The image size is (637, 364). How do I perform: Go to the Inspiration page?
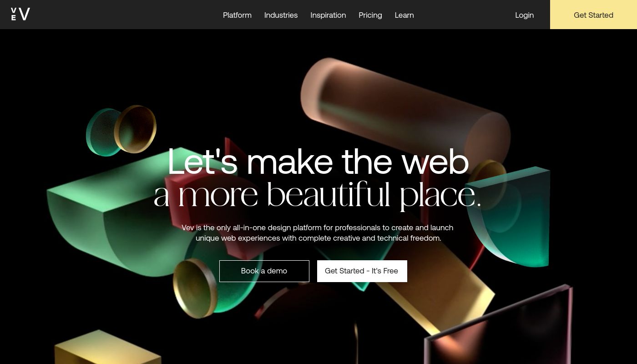[x=328, y=15]
